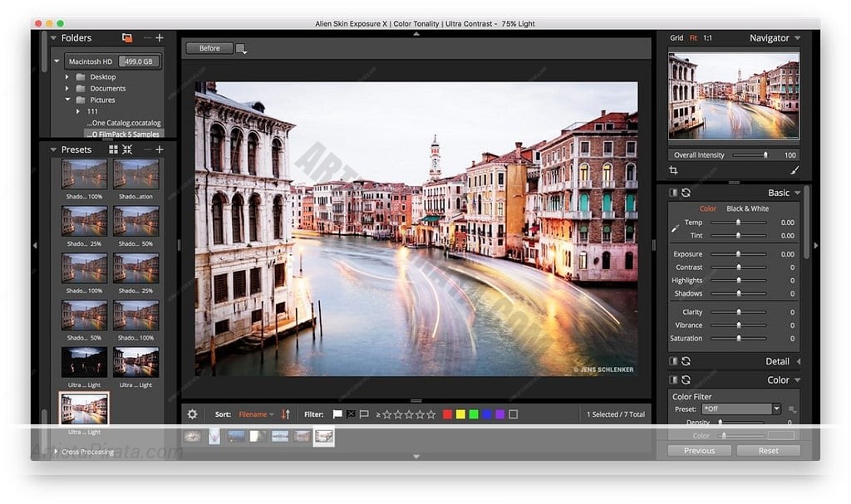Image resolution: width=851 pixels, height=504 pixels.
Task: Filter by rejected black flag
Action: coord(352,414)
